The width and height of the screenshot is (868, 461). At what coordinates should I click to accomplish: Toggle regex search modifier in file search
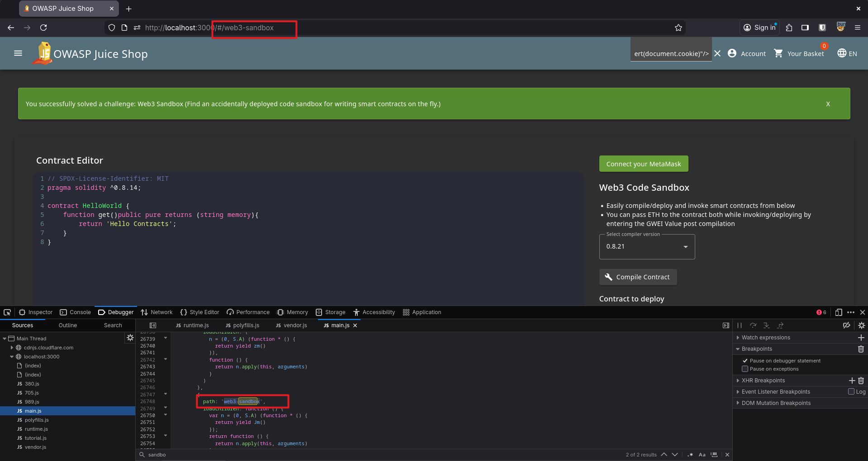tap(690, 455)
